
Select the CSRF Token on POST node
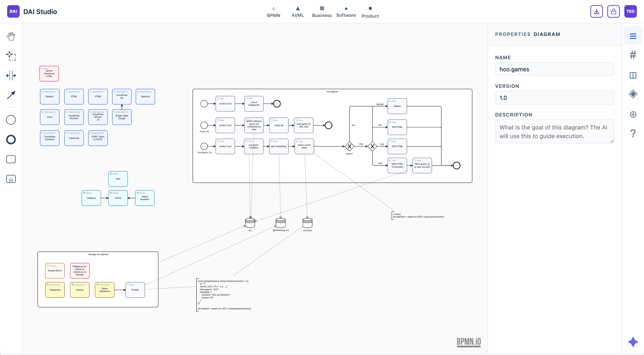tap(98, 138)
